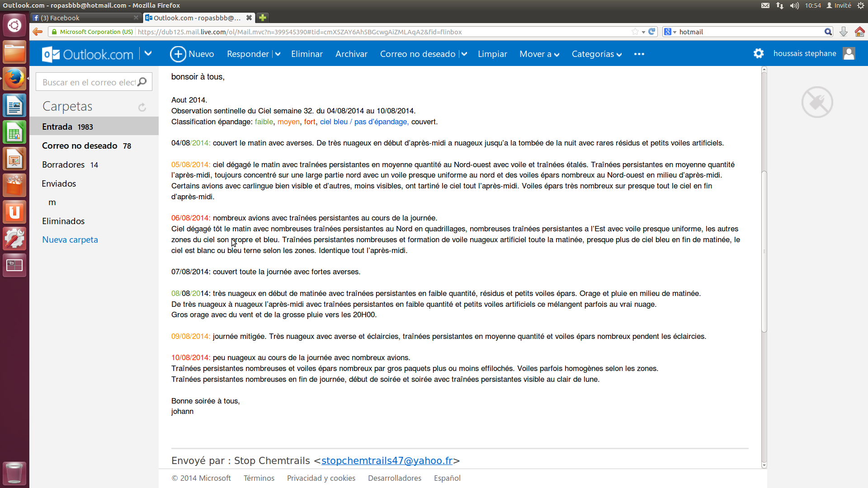
Task: Click the search magnifier in Firefox search box
Action: point(828,32)
